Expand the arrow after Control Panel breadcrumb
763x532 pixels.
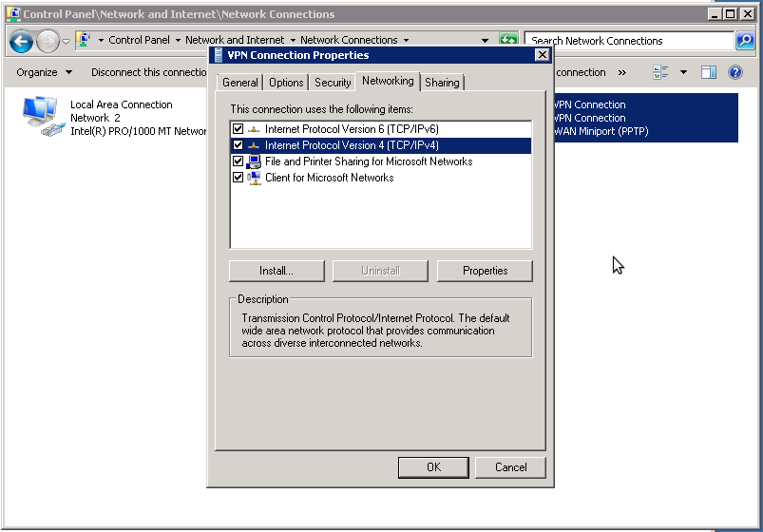[178, 41]
